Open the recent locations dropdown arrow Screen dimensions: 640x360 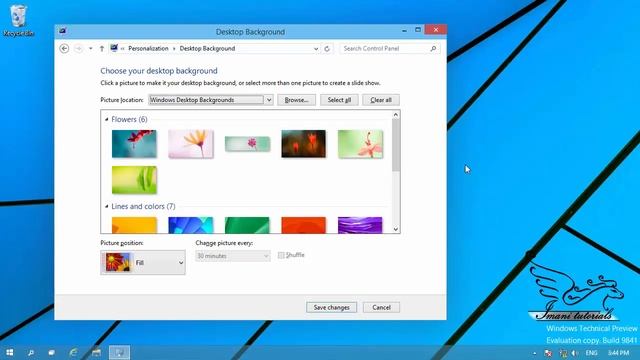pos(91,48)
